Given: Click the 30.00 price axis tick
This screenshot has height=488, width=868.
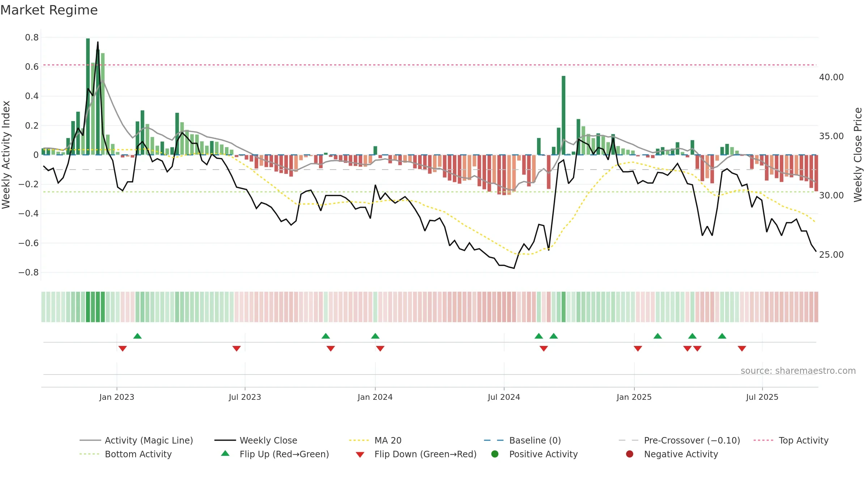Looking at the screenshot, I should click(831, 195).
